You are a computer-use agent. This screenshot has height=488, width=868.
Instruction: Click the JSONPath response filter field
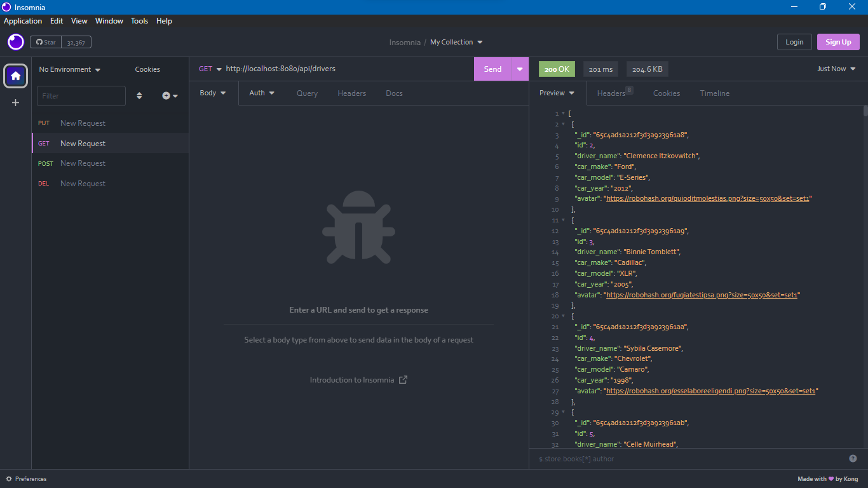689,459
